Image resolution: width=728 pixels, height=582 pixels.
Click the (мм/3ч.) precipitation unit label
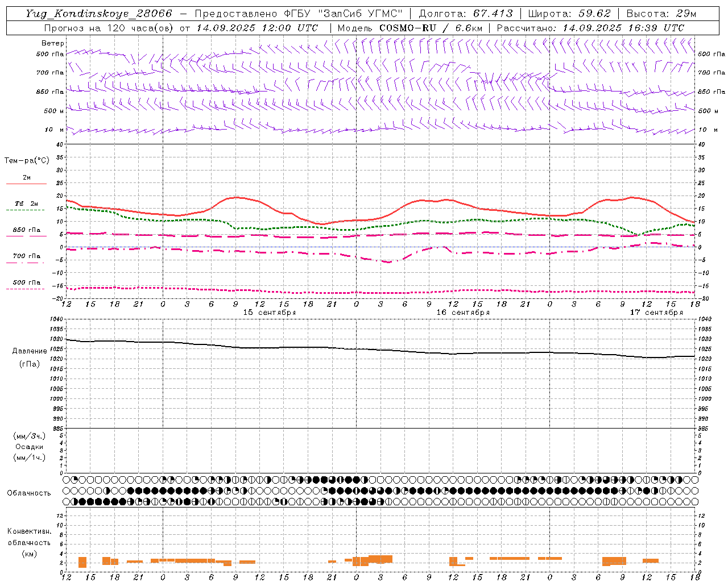(29, 436)
